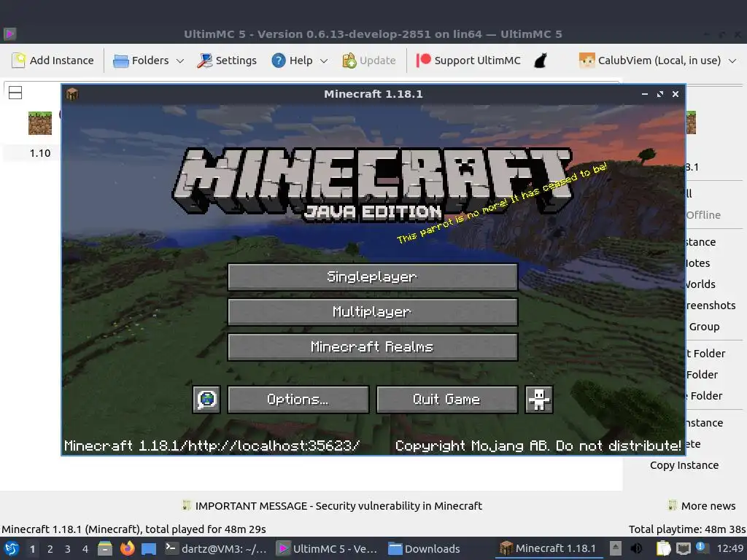The height and width of the screenshot is (560, 747).
Task: Switch to the dartz@VM3 terminal task
Action: pos(216,548)
